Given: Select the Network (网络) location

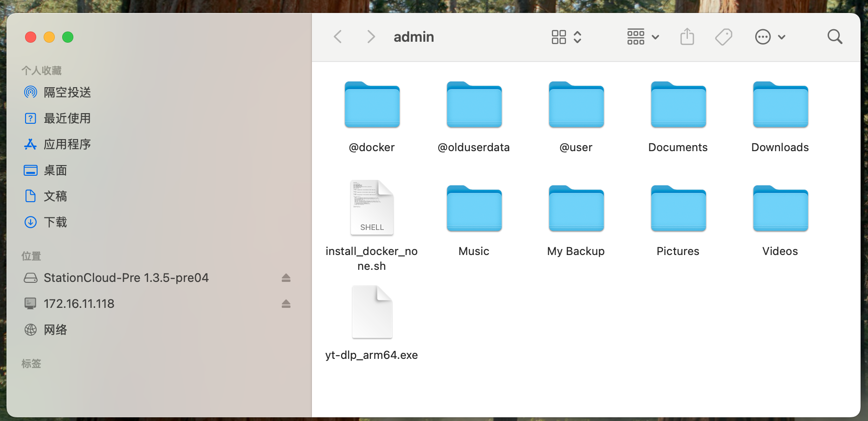Looking at the screenshot, I should point(55,330).
